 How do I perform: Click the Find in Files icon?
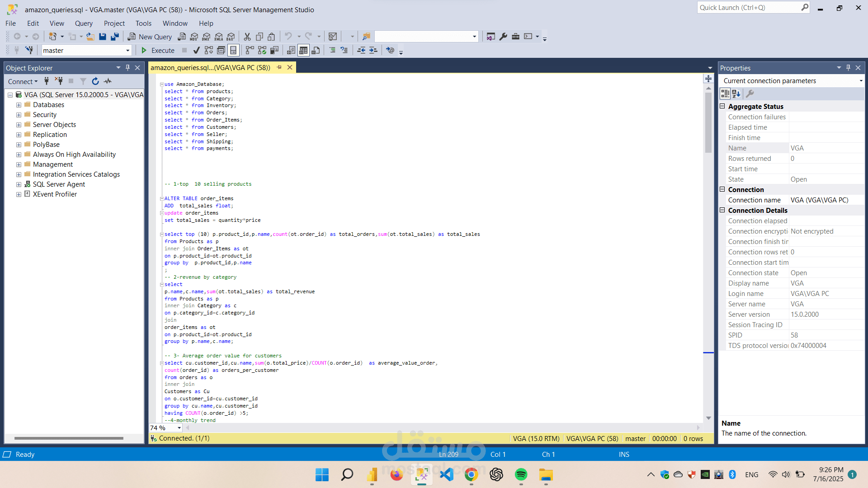pos(367,37)
